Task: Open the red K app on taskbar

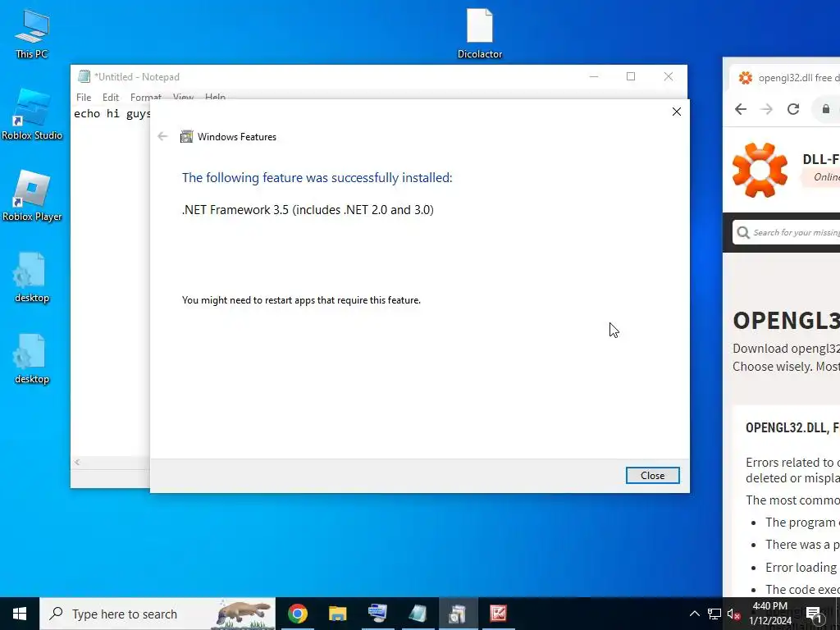Action: (x=498, y=614)
